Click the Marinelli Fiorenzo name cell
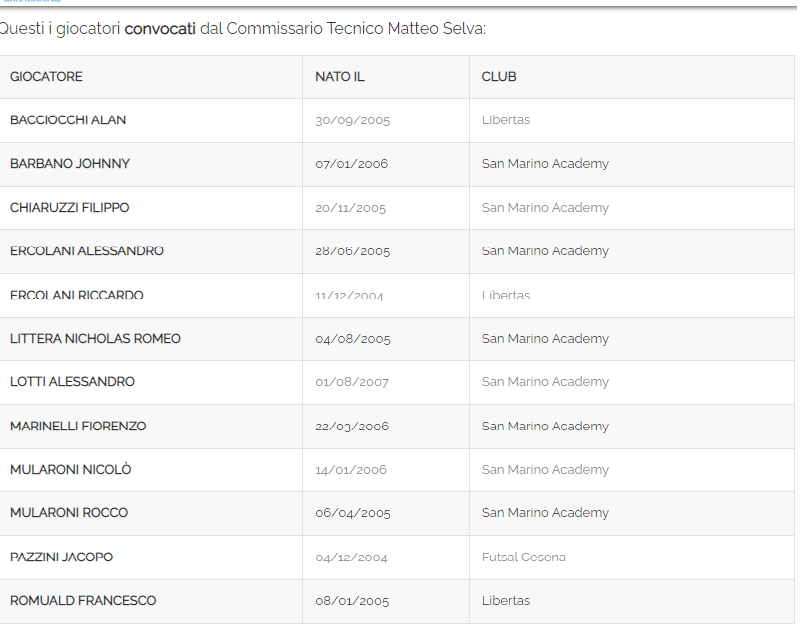 (x=78, y=426)
